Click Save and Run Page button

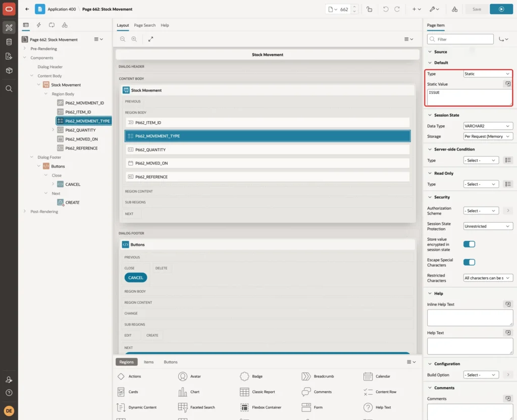point(501,9)
